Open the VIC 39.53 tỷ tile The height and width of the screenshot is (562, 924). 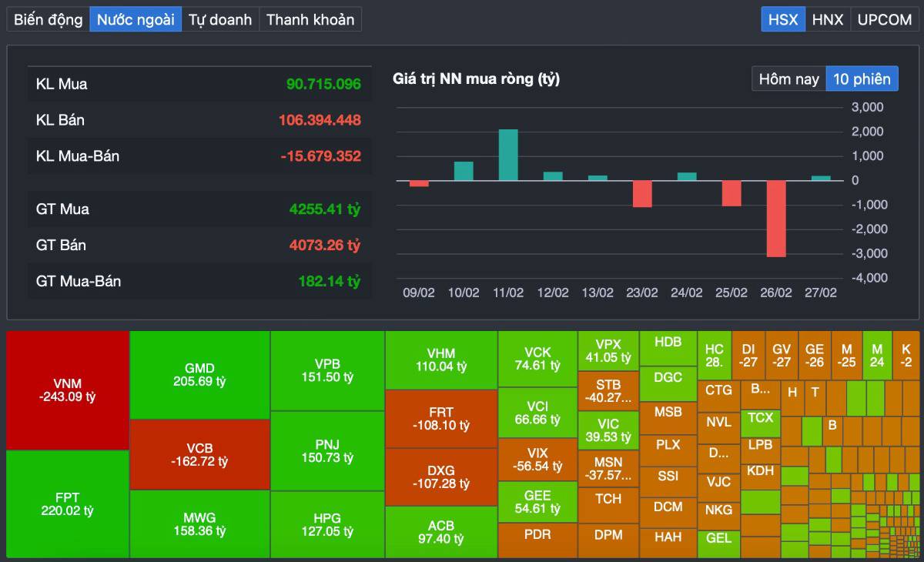(608, 430)
